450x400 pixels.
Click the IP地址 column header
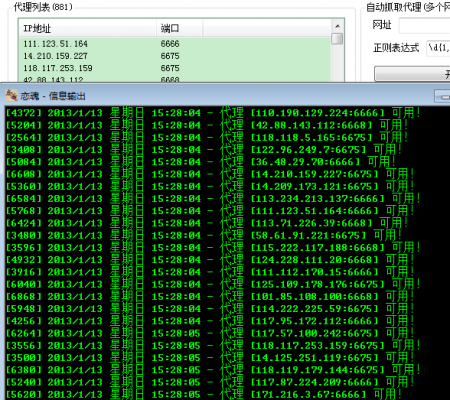(x=88, y=28)
